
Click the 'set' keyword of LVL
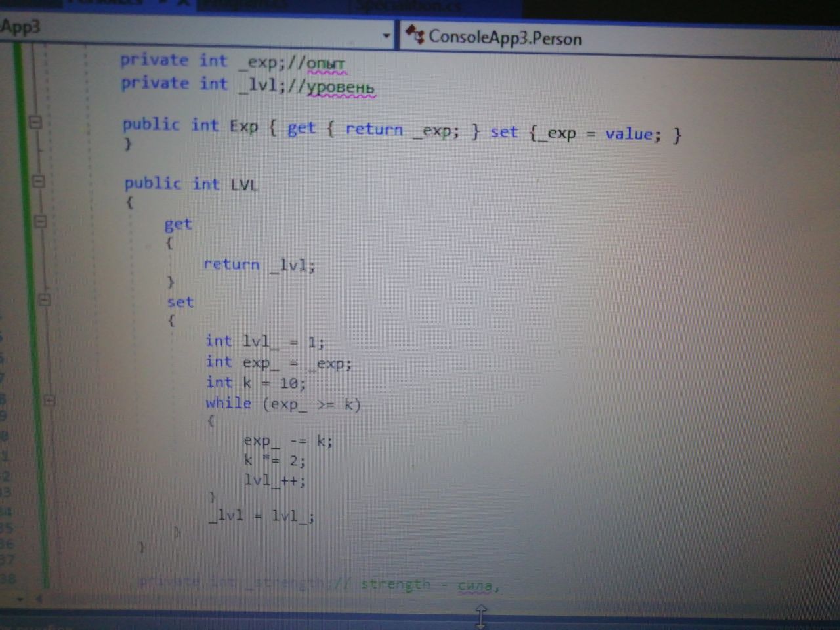pos(180,302)
